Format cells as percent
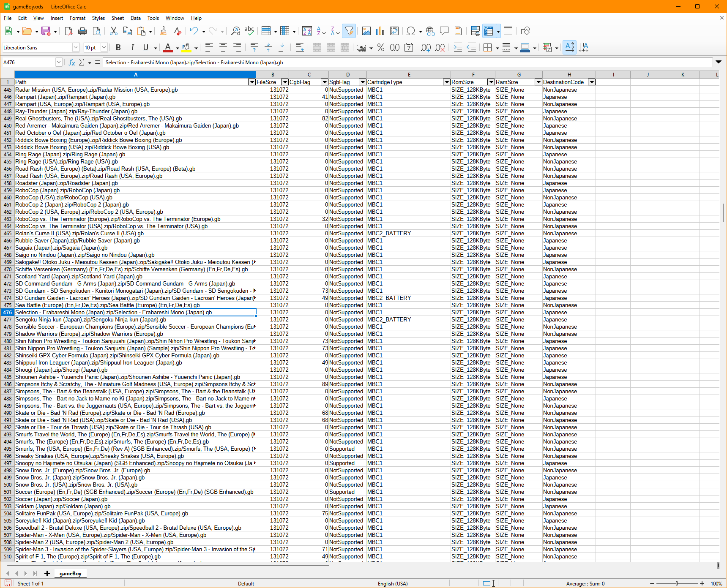 click(381, 47)
